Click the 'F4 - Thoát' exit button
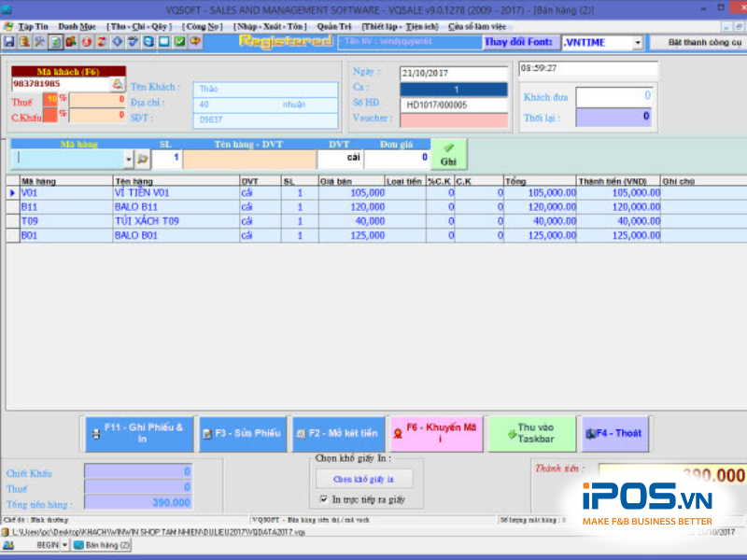 (x=615, y=433)
